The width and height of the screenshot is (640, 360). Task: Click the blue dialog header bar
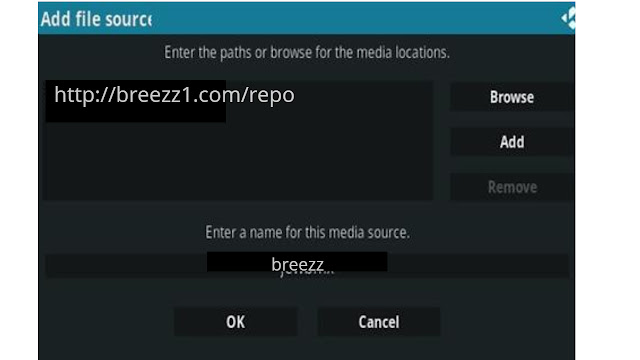(307, 18)
